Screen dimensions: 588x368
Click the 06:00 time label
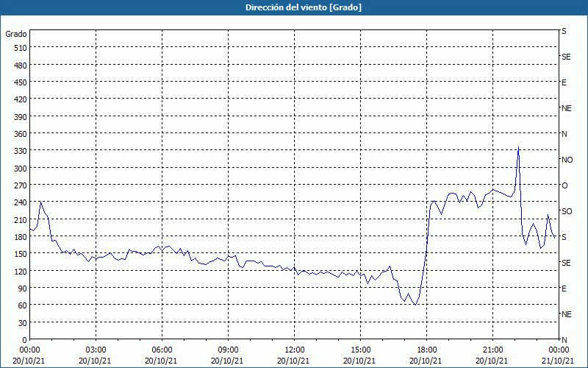coord(162,350)
